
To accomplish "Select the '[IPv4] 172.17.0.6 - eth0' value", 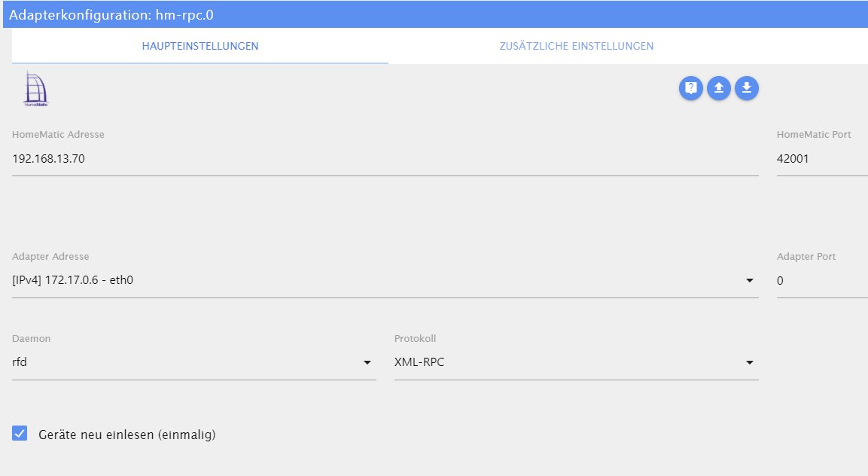I will click(x=72, y=280).
